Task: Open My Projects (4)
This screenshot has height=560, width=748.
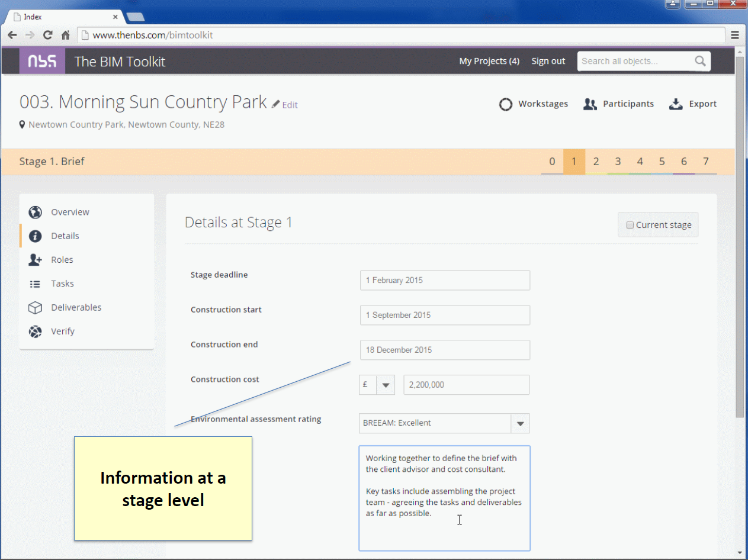Action: pos(489,61)
